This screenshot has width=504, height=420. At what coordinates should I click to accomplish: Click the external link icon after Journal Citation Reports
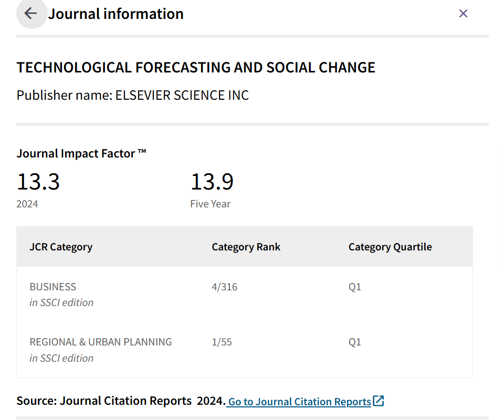click(x=379, y=401)
